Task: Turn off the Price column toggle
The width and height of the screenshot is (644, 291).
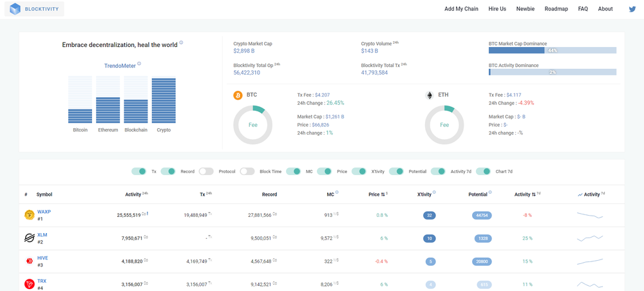Action: coord(324,171)
